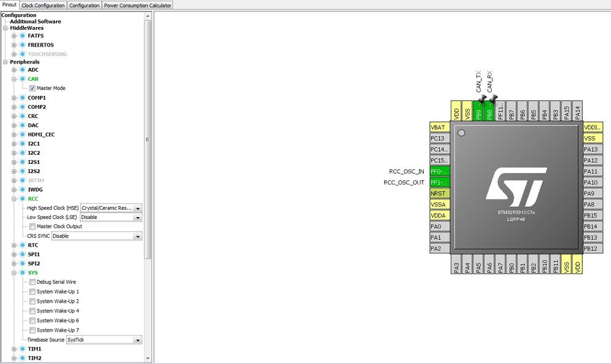Viewport: 611px width, 364px height.
Task: Open the Configuration tab
Action: coord(84,6)
